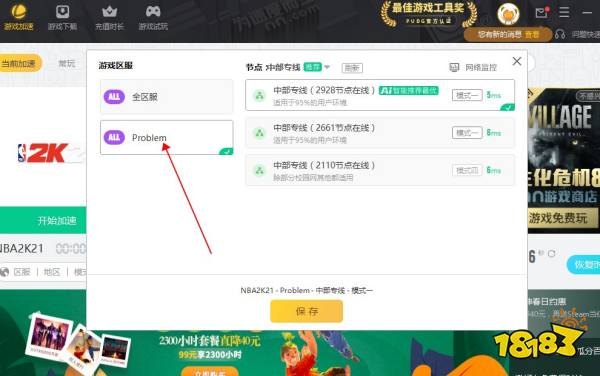Click the 6ms latency value in 2110 row
The height and width of the screenshot is (376, 600).
pyautogui.click(x=494, y=170)
